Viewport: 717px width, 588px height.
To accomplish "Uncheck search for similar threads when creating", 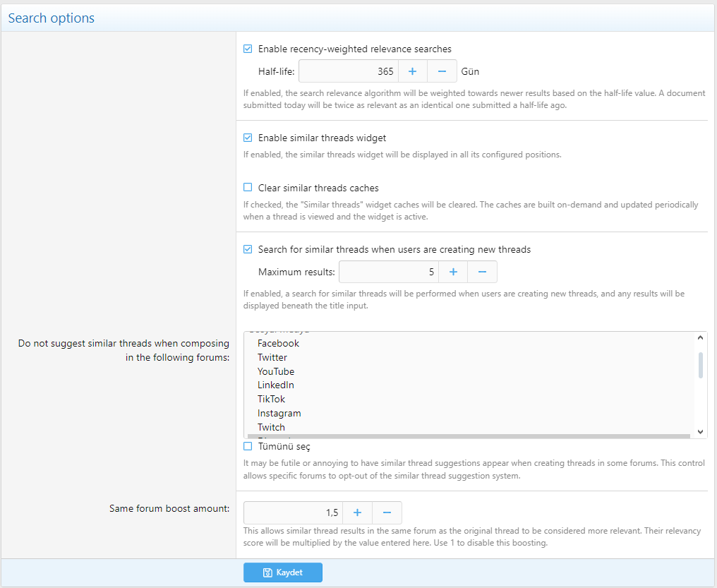I will pos(248,249).
